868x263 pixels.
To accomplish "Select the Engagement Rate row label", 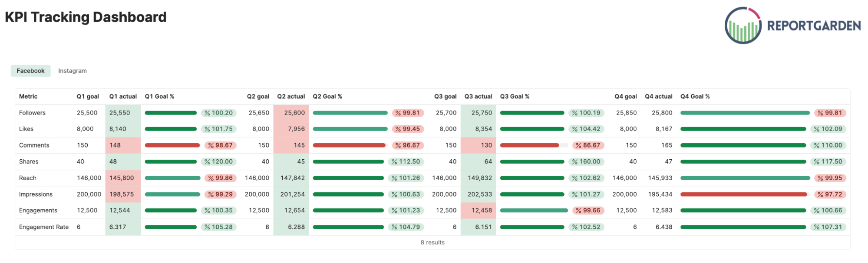I will pyautogui.click(x=44, y=227).
